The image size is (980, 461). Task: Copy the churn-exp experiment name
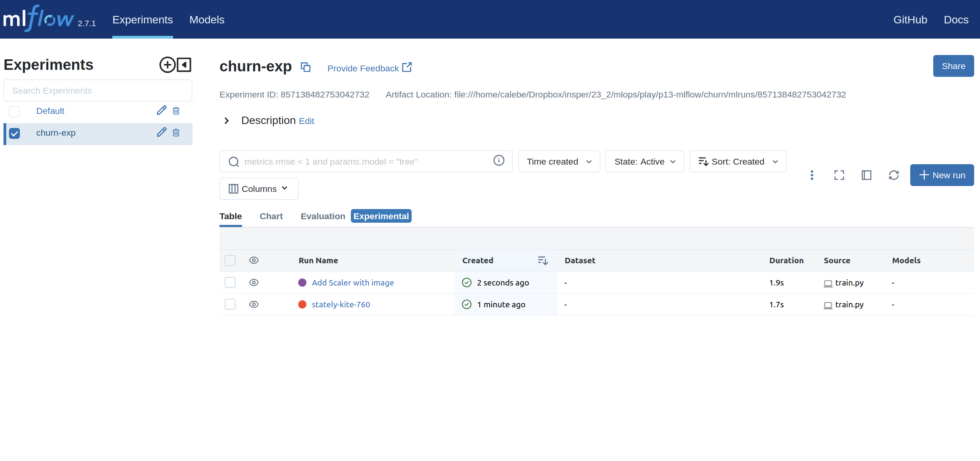click(x=306, y=67)
